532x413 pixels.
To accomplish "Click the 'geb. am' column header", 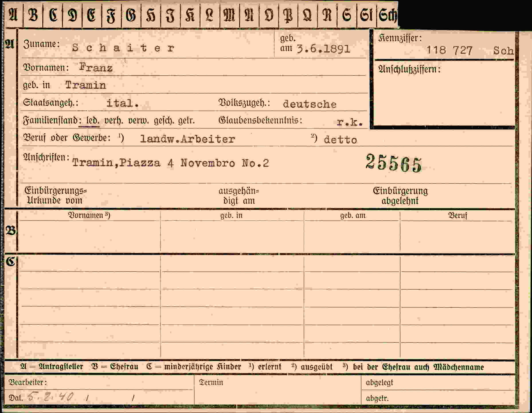I will coord(353,216).
